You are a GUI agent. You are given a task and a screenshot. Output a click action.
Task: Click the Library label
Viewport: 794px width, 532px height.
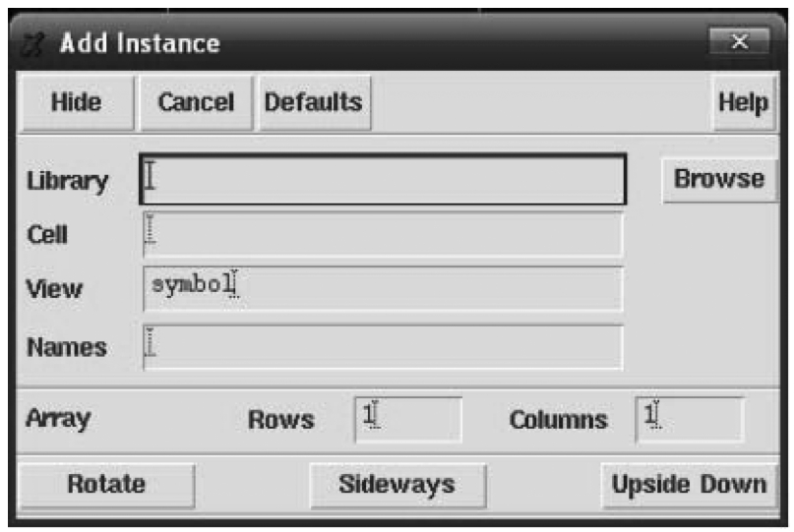click(x=67, y=181)
